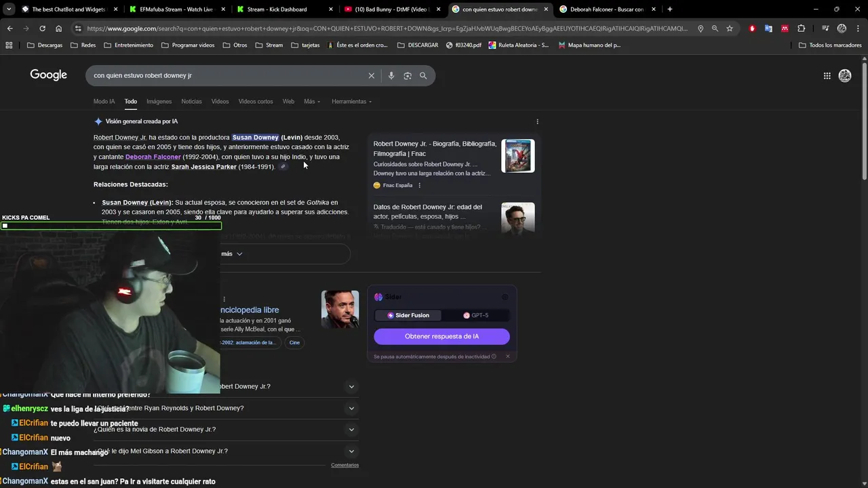This screenshot has width=868, height=488.
Task: Open 'Datos de Robert Downey Jr' result
Action: tap(428, 211)
